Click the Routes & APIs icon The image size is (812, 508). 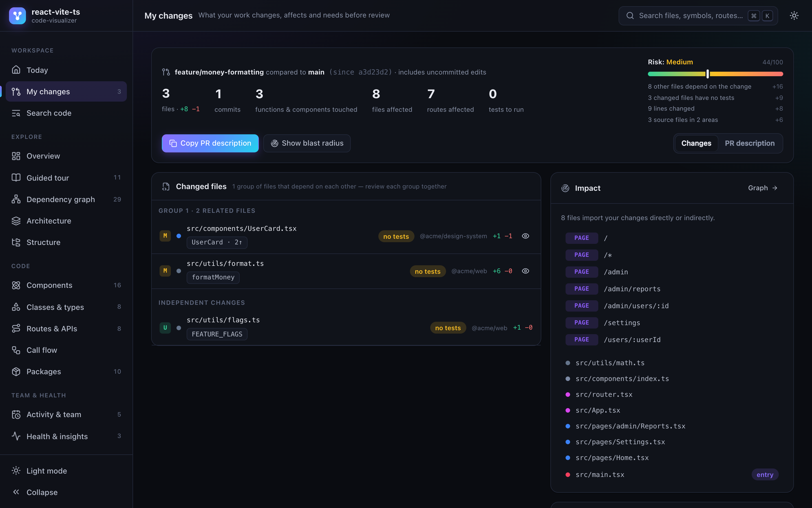coord(16,329)
